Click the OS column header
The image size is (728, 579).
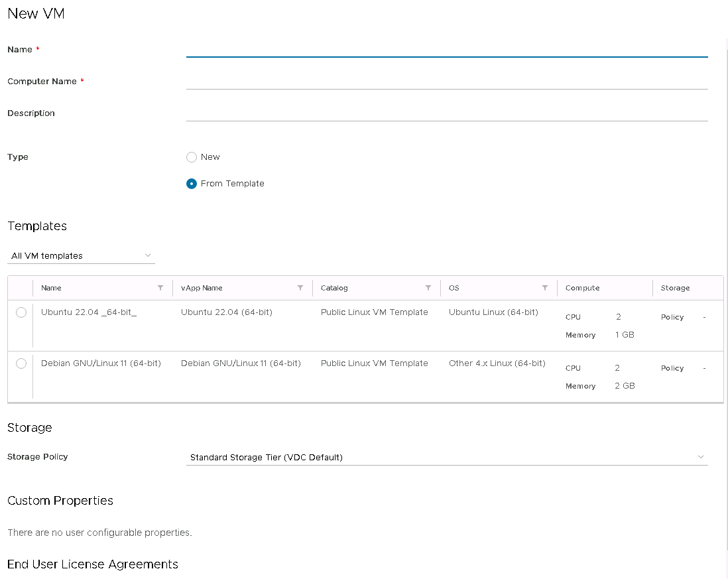click(x=454, y=288)
